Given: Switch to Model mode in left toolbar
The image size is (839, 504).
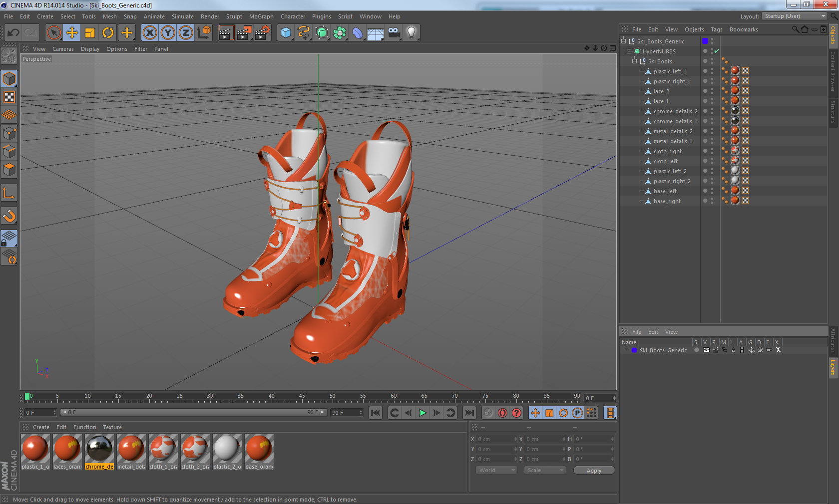Looking at the screenshot, I should pos(9,79).
